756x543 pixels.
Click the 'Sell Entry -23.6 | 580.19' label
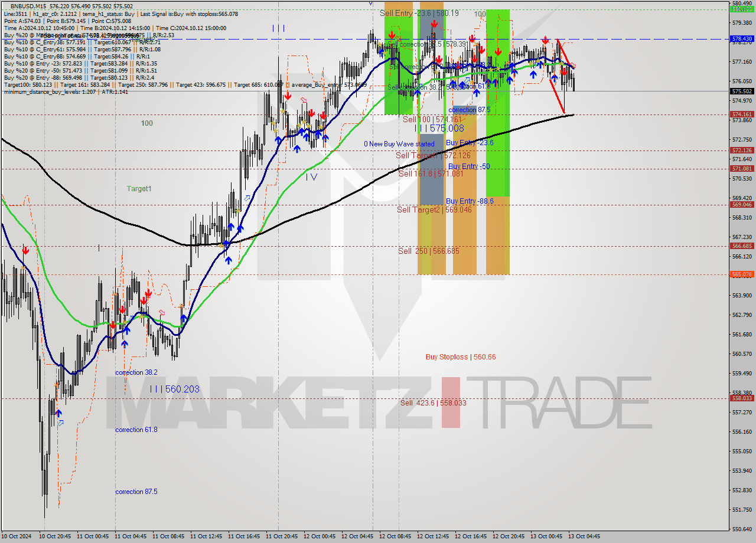[419, 12]
